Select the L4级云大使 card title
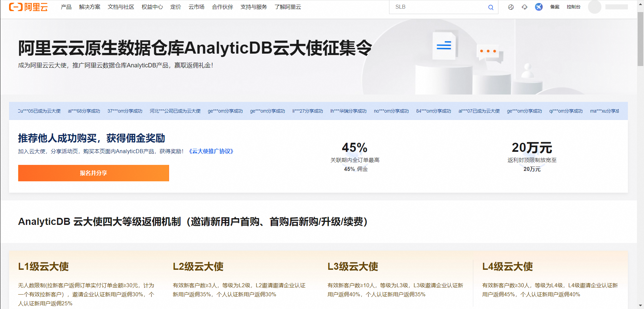644x309 pixels. point(507,266)
